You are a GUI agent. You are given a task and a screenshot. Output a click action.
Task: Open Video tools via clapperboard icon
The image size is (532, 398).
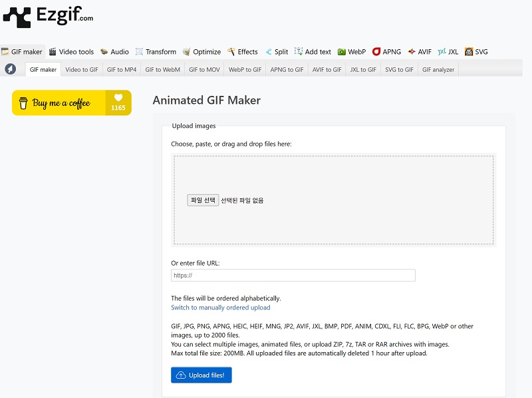[53, 52]
